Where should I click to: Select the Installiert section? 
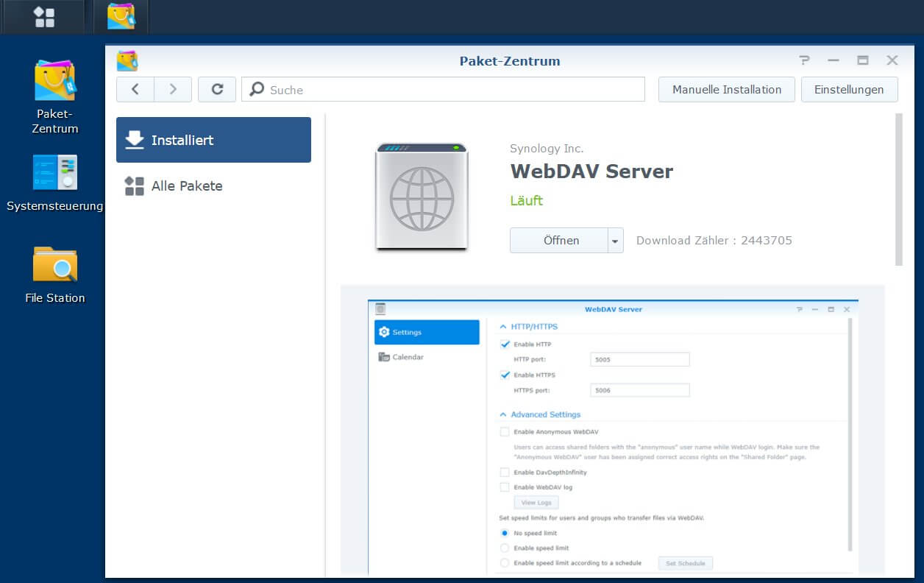213,140
